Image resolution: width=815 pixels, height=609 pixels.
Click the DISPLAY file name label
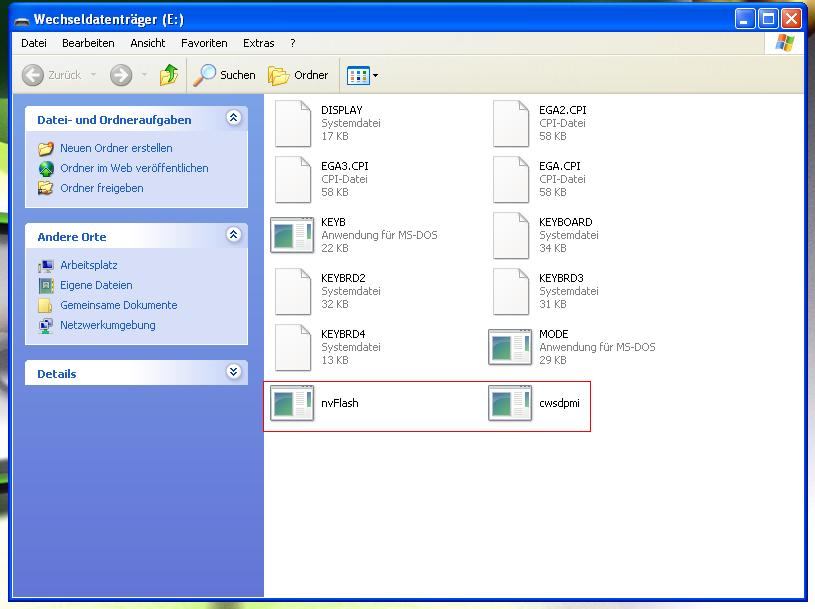pos(341,110)
